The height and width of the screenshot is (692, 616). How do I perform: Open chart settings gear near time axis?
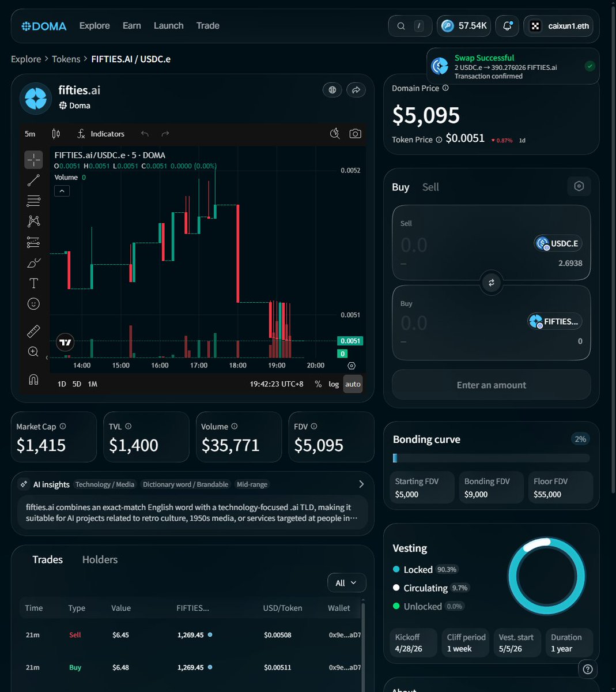pos(352,366)
